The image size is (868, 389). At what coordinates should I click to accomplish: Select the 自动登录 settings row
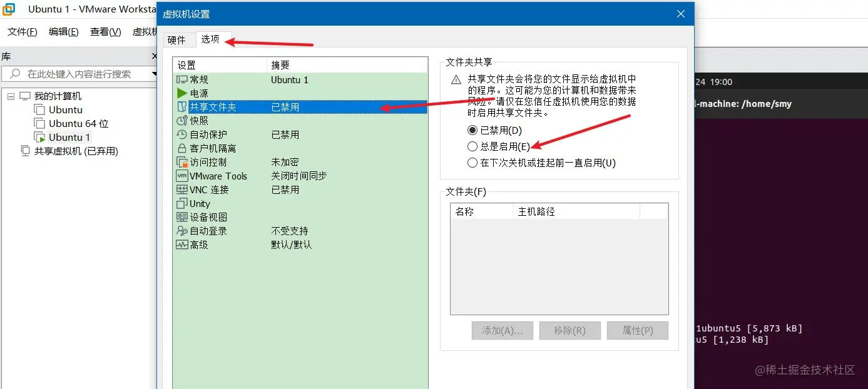pyautogui.click(x=300, y=231)
